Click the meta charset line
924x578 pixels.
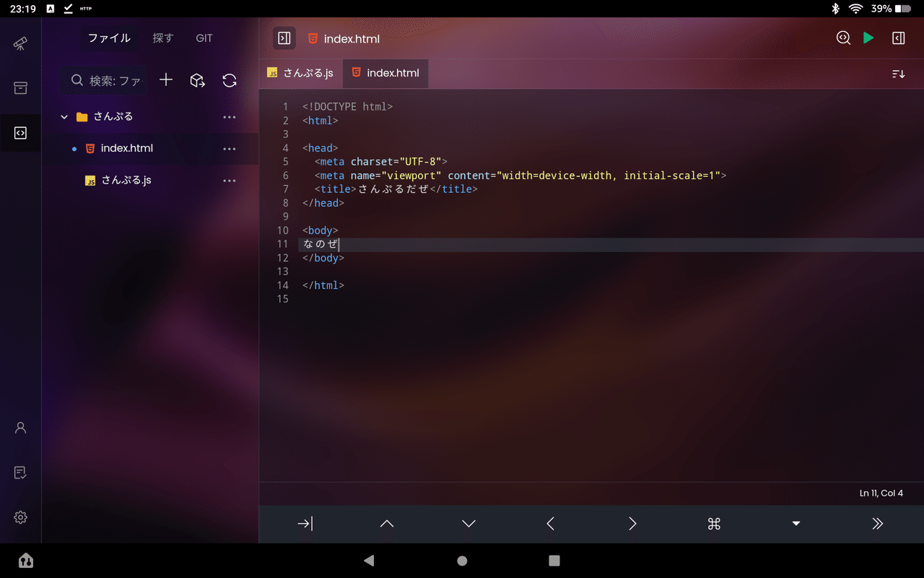click(381, 162)
